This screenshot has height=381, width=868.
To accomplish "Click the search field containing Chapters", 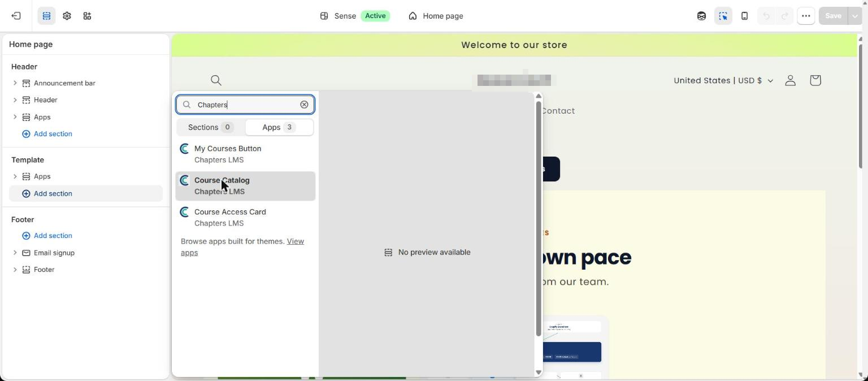I will (x=245, y=105).
